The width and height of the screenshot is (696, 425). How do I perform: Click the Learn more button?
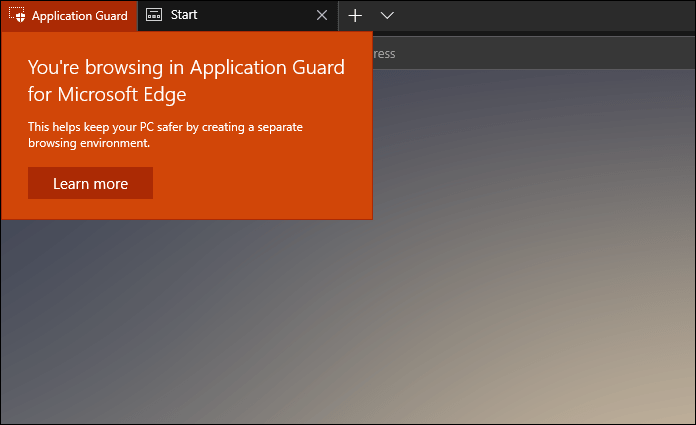click(91, 183)
